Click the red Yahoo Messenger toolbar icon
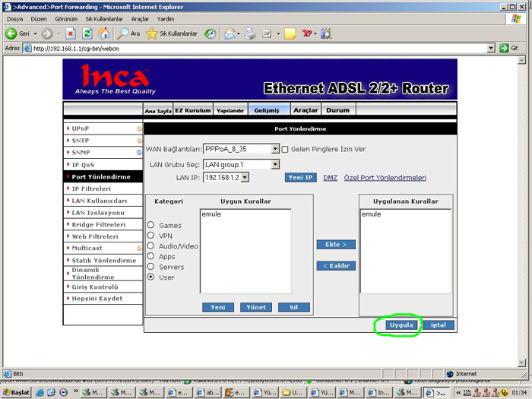Screen dimensions: 532x399 (307, 33)
